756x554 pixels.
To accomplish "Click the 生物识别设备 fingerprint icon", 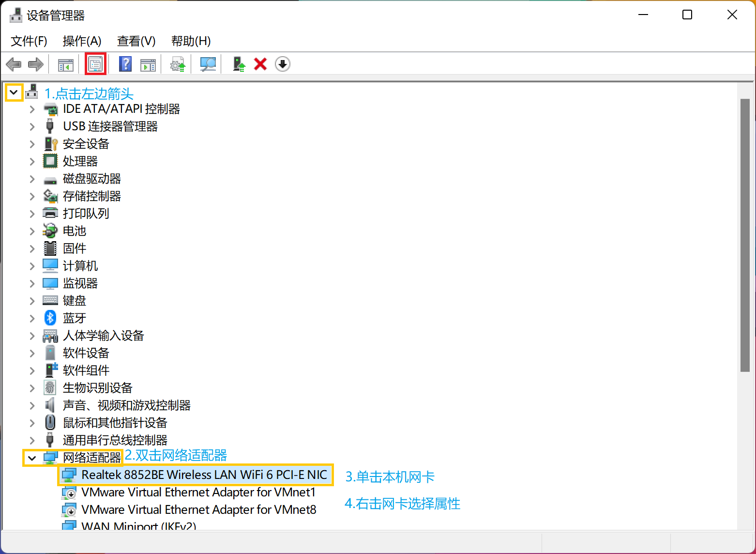I will click(50, 387).
